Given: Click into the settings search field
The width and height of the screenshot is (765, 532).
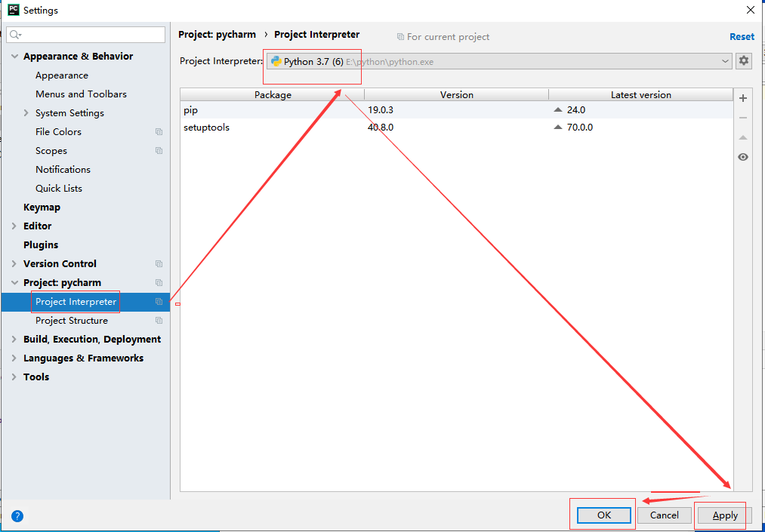Looking at the screenshot, I should [86, 35].
